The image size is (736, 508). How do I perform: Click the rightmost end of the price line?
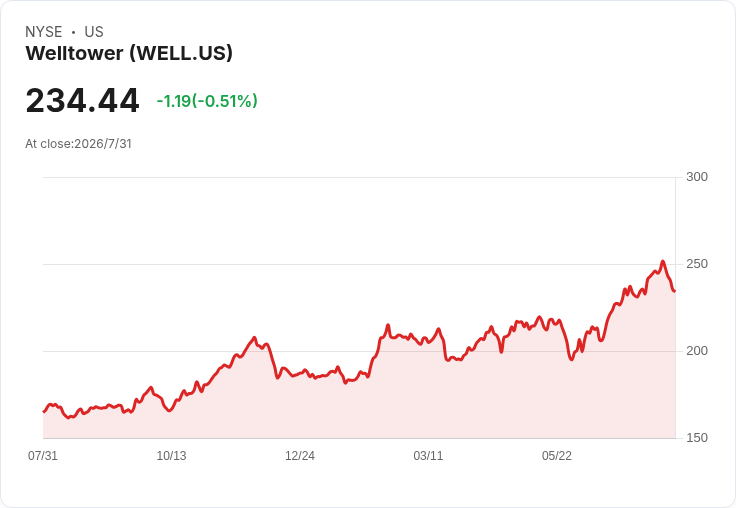click(x=675, y=291)
